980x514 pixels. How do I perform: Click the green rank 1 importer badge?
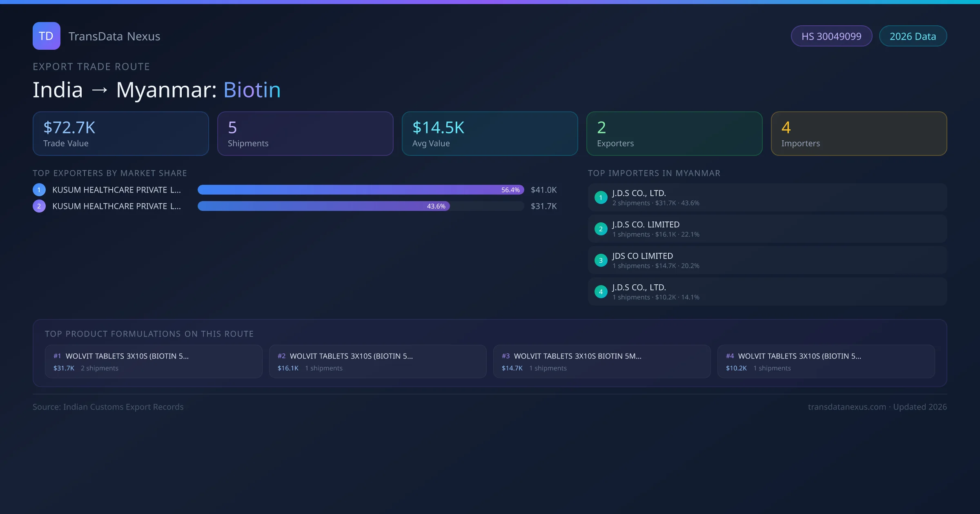[x=601, y=197]
